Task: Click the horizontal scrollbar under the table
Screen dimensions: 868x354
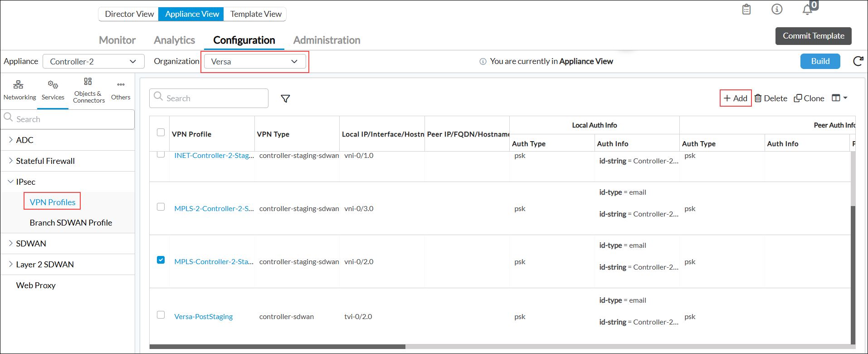Action: 277,347
